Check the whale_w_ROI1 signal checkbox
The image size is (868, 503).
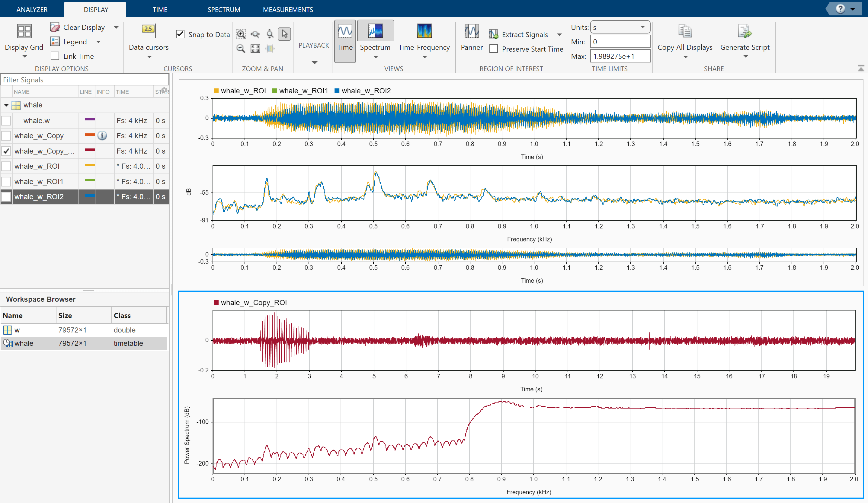click(x=6, y=181)
